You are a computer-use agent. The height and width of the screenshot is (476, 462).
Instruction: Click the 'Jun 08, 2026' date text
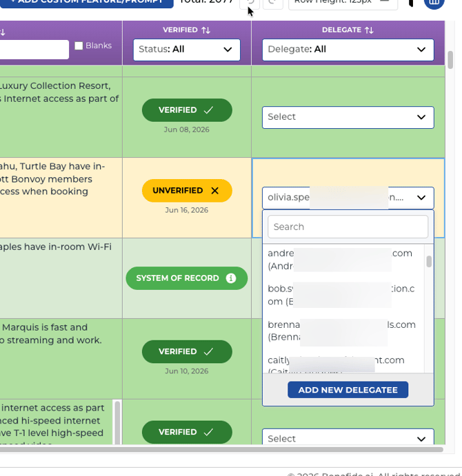tap(187, 130)
